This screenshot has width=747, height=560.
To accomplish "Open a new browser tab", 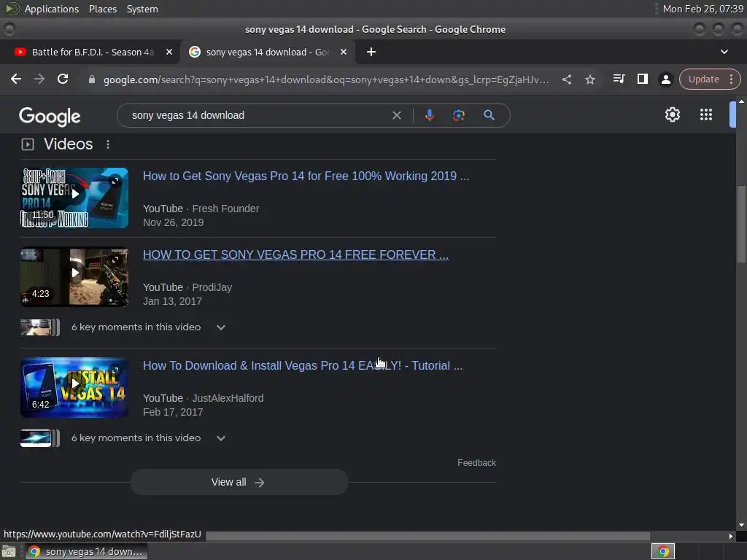I will click(371, 52).
